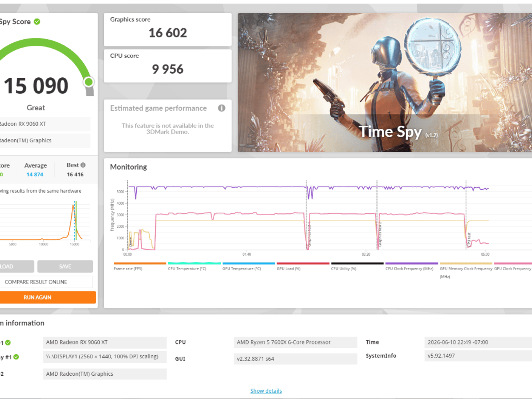Click the info icon beside Estimated game performance
532x399 pixels.
point(221,108)
